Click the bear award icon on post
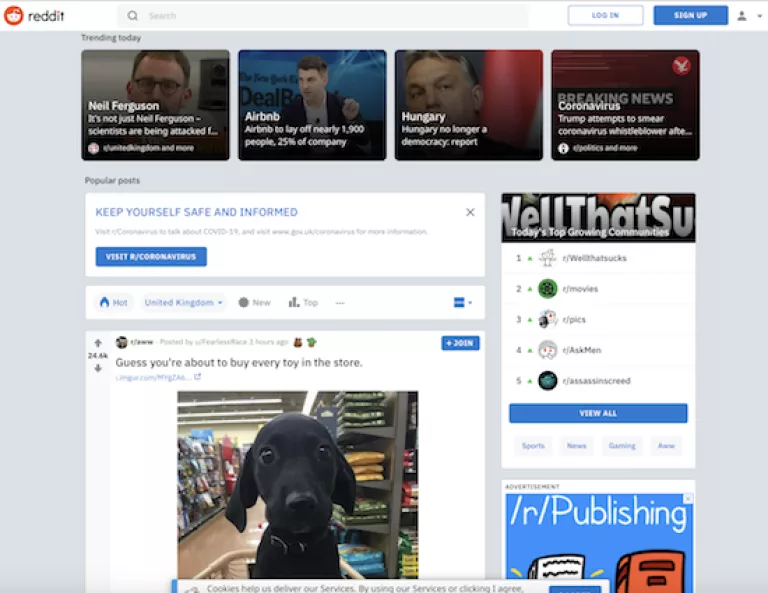The image size is (768, 593). point(298,342)
